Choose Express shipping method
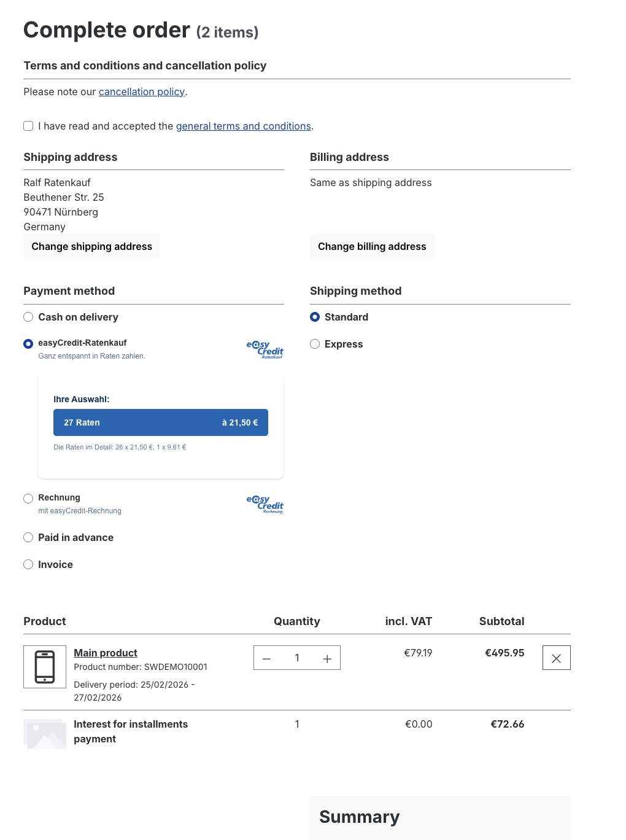This screenshot has height=840, width=626. point(315,344)
